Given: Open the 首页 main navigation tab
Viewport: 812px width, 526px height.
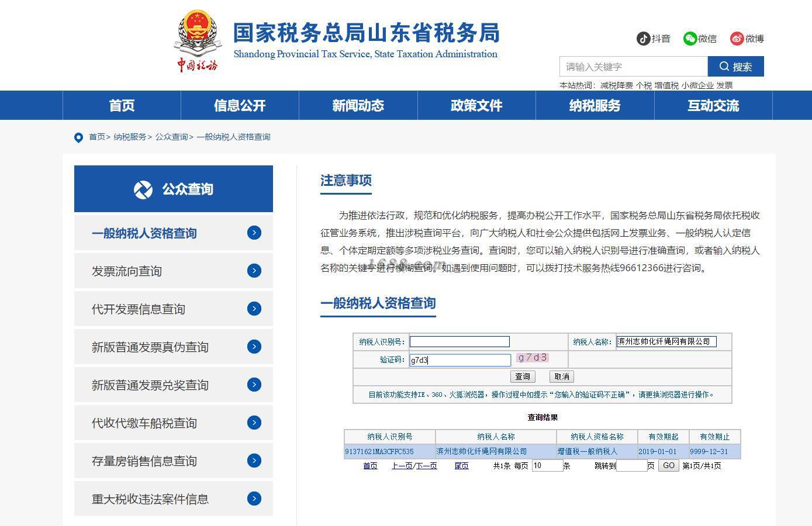Looking at the screenshot, I should 122,105.
